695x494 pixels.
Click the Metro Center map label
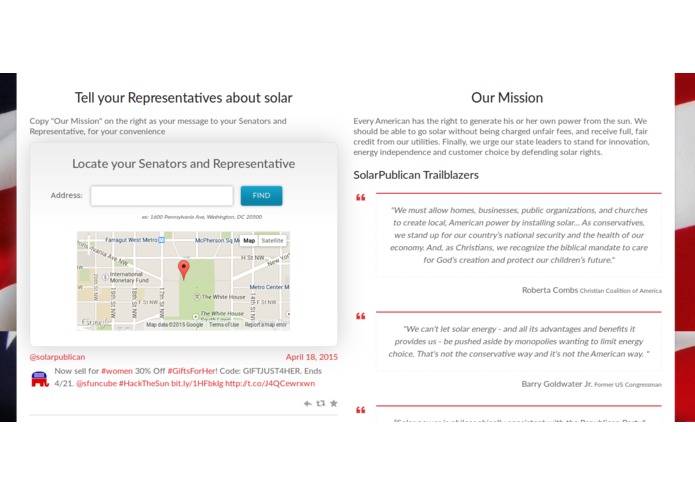click(x=269, y=287)
